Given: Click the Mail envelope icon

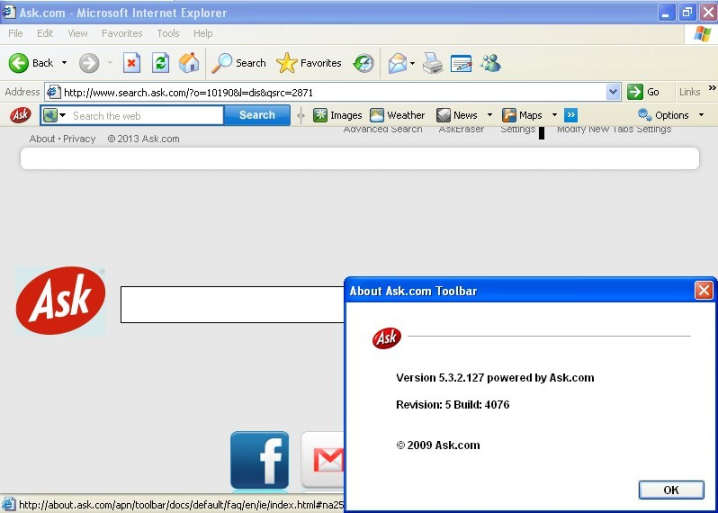Looking at the screenshot, I should pyautogui.click(x=397, y=63).
